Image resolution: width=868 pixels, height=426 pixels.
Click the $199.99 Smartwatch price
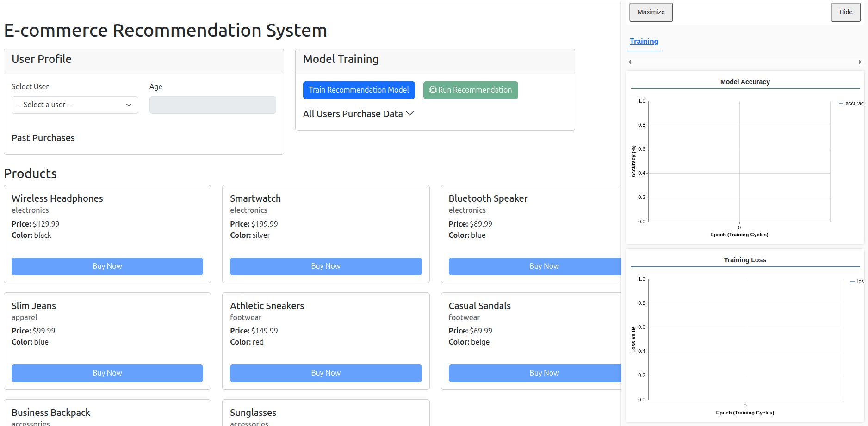point(265,224)
